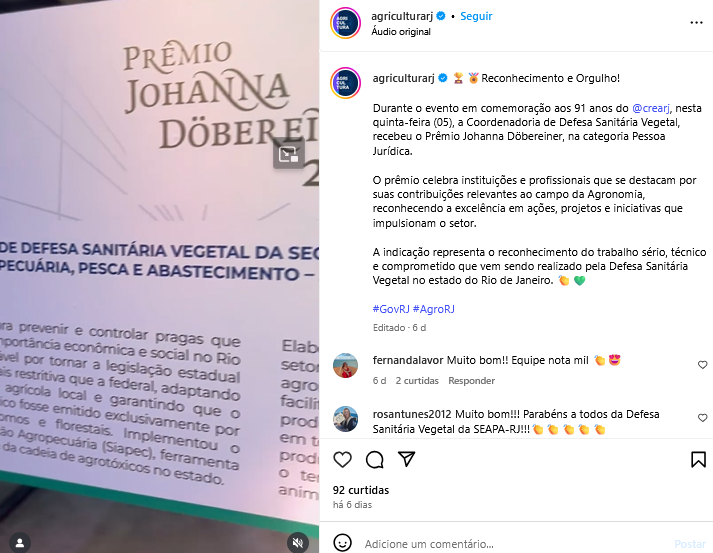
Task: Open the three-dot post options menu
Action: (696, 23)
